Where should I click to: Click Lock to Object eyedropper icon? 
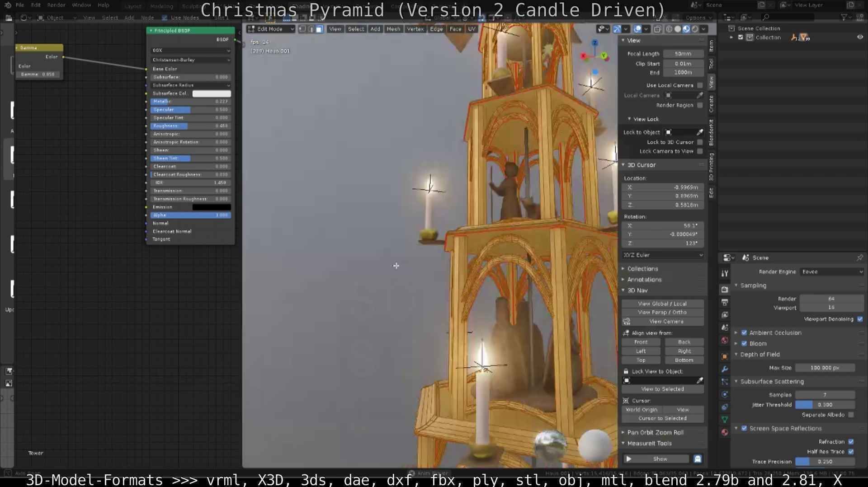[700, 132]
